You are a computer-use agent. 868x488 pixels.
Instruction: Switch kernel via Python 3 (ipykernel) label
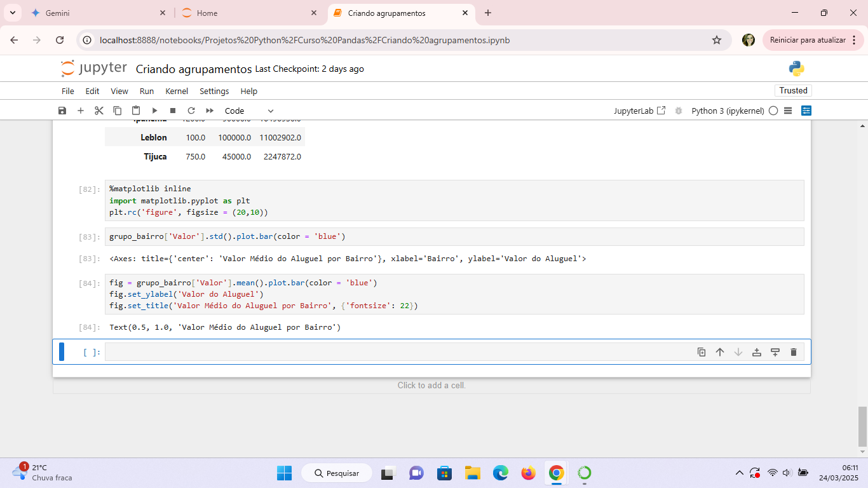728,111
